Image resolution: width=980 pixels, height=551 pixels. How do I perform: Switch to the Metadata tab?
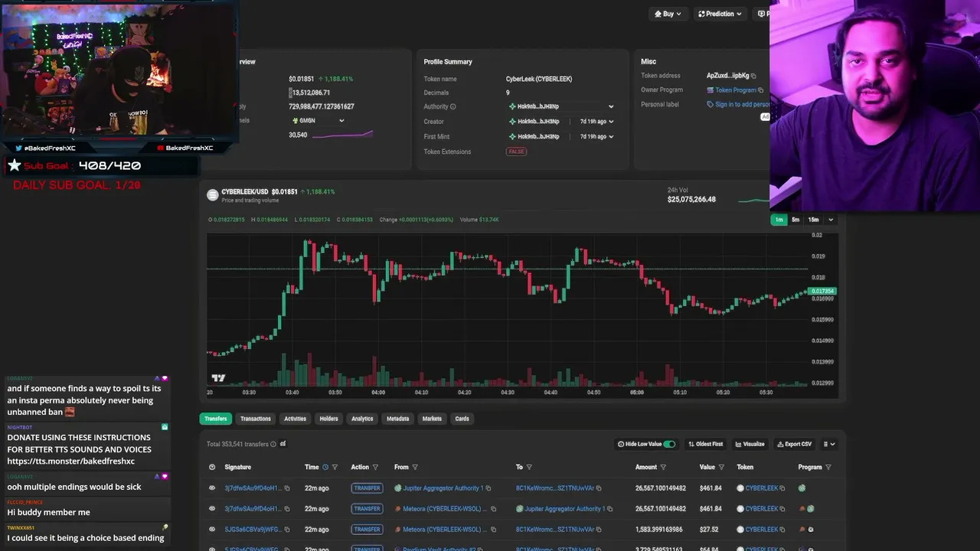[x=398, y=419]
